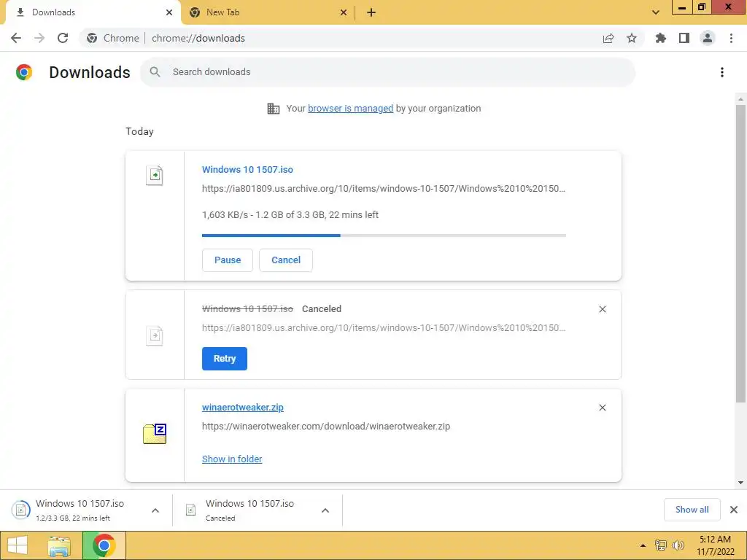Expand options for the canceled download shelf item
The image size is (747, 560).
[x=325, y=510]
